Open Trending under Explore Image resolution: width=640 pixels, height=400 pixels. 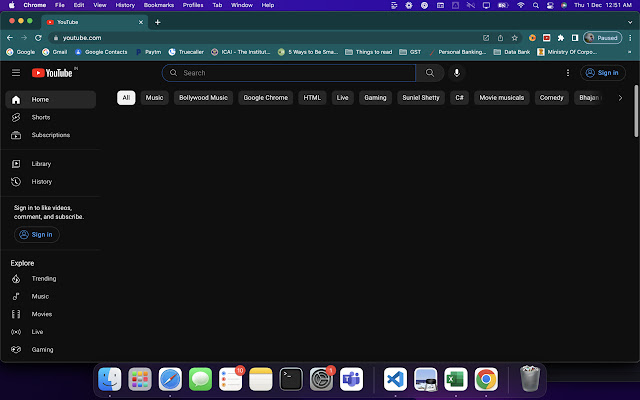(51, 279)
